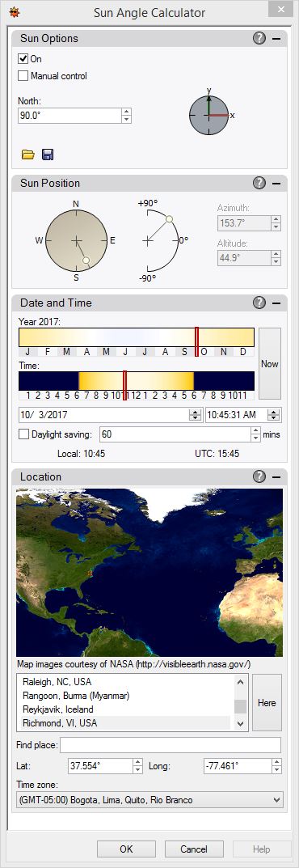
Task: Open the Time zone dropdown
Action: pos(149,799)
